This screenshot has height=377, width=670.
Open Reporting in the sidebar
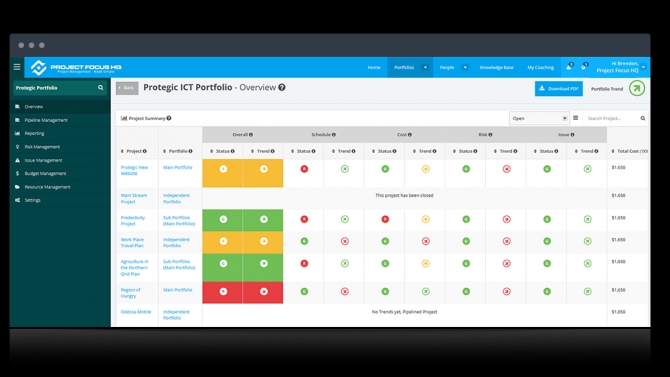click(x=60, y=133)
